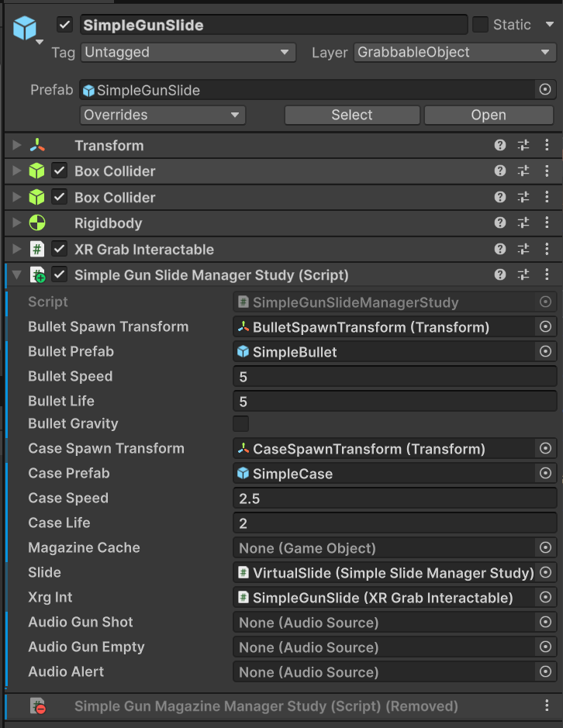
Task: Open help for the Transform component
Action: 500,146
